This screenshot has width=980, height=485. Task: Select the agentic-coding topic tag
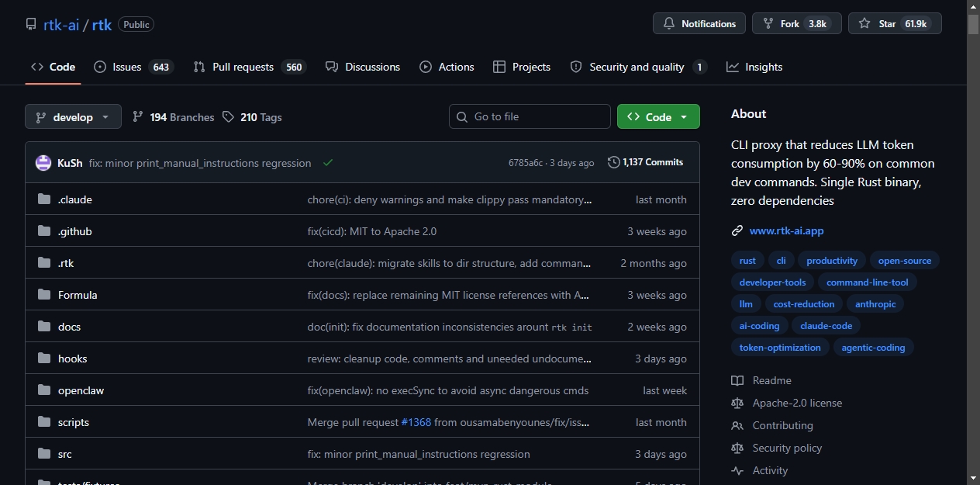tap(873, 348)
